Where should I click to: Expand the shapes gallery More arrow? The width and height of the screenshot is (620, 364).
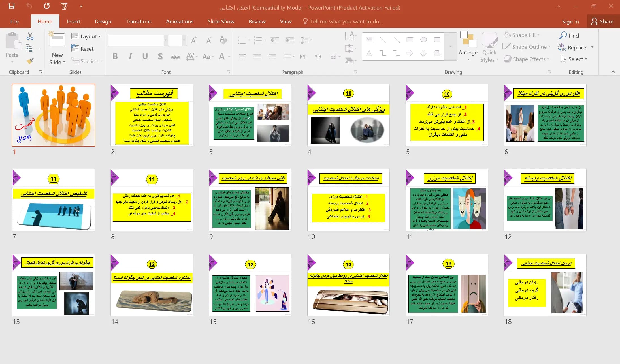tap(450, 46)
